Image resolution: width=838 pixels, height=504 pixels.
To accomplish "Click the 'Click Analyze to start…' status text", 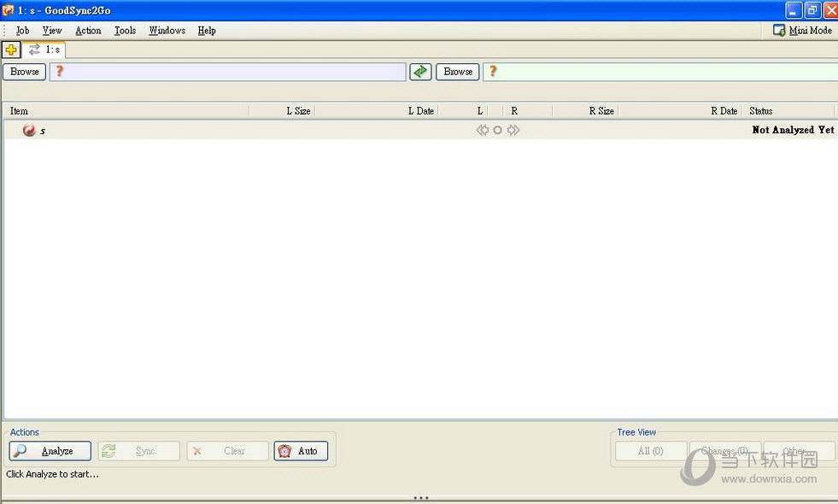I will 52,474.
